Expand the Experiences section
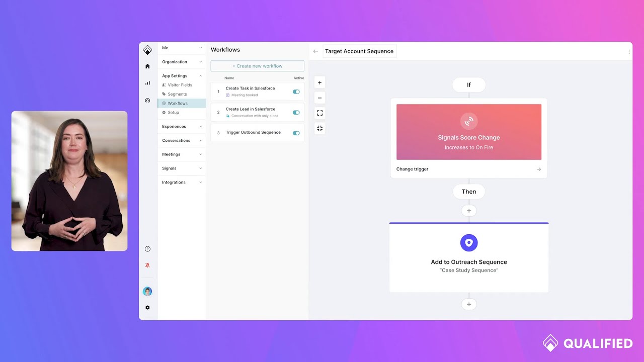 (x=182, y=126)
